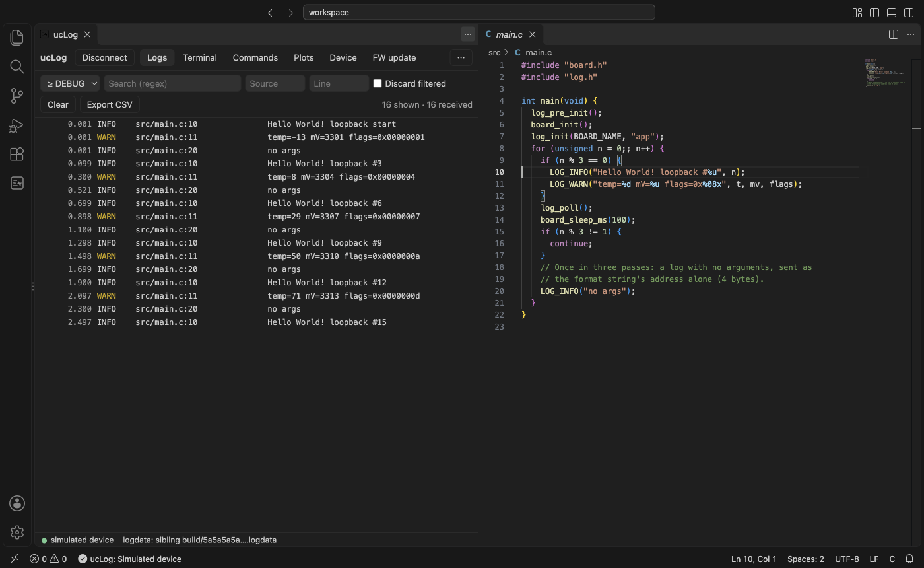Click ucLog: Simulated device status item
This screenshot has height=568, width=924.
(129, 559)
